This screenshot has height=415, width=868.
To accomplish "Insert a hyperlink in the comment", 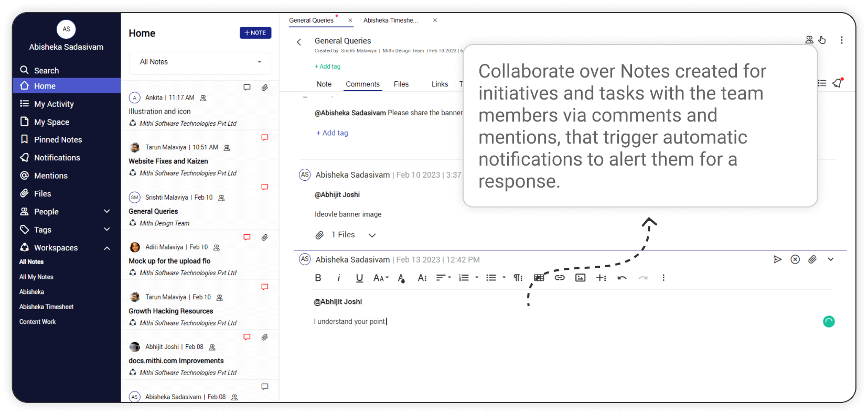I will (x=560, y=278).
